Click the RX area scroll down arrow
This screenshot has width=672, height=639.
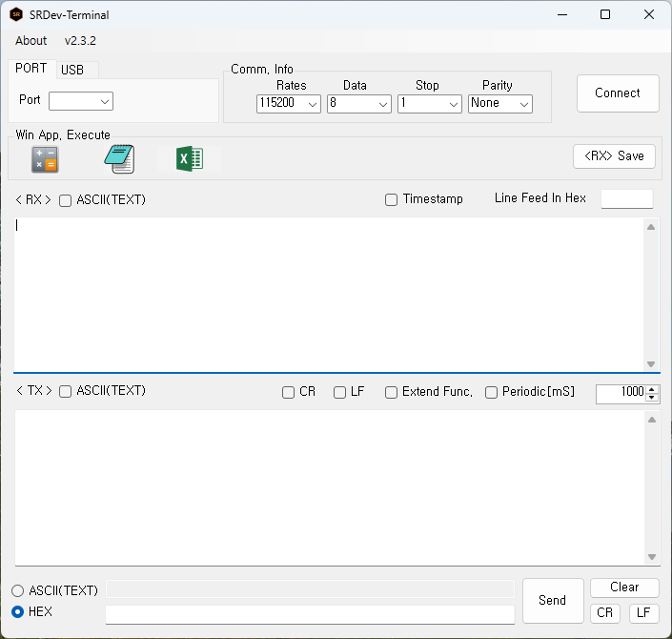coord(651,364)
